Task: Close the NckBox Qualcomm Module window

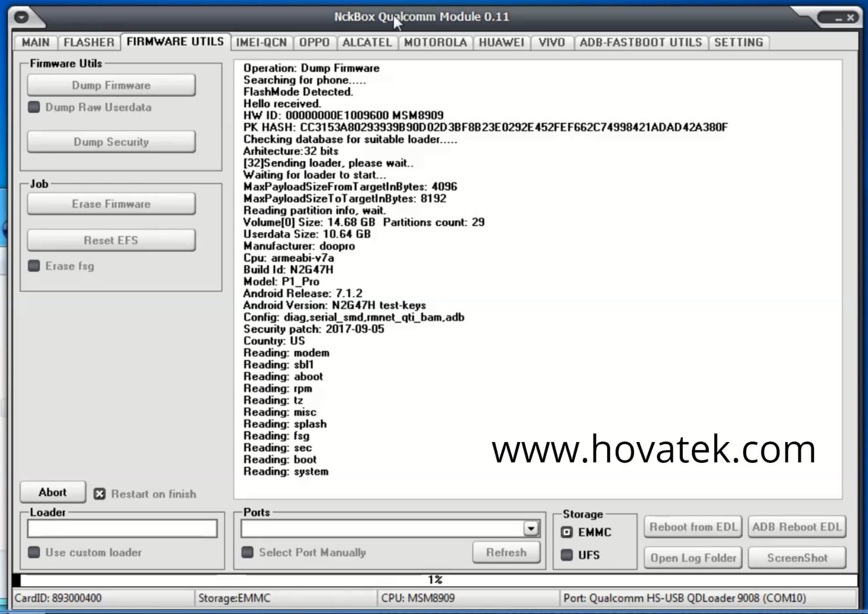Action: [x=850, y=18]
